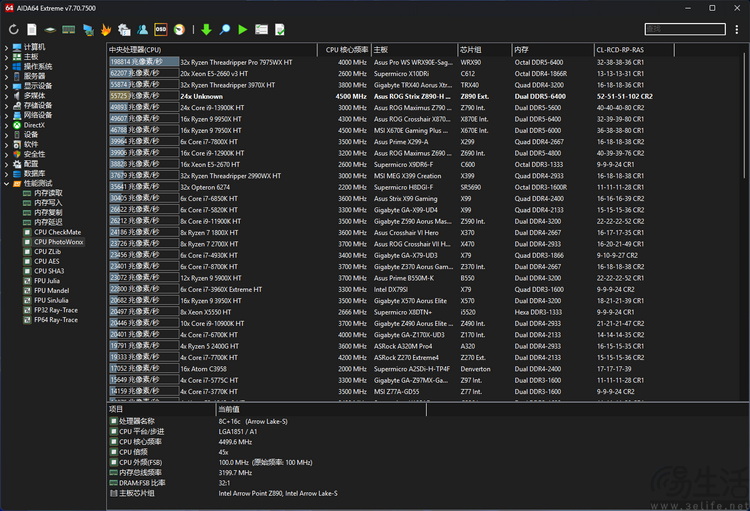The image size is (750, 511).
Task: Sort by 中央处理器(CPU) column header
Action: click(212, 50)
